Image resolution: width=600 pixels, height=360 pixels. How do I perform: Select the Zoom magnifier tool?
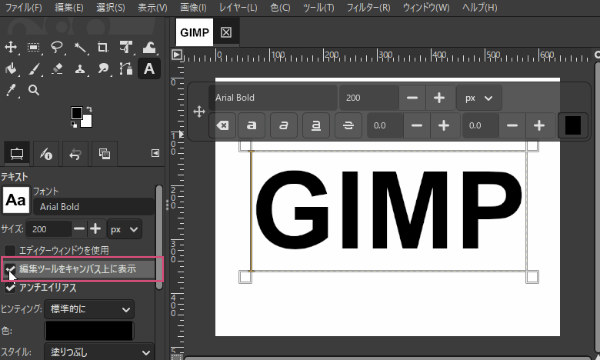click(x=34, y=90)
